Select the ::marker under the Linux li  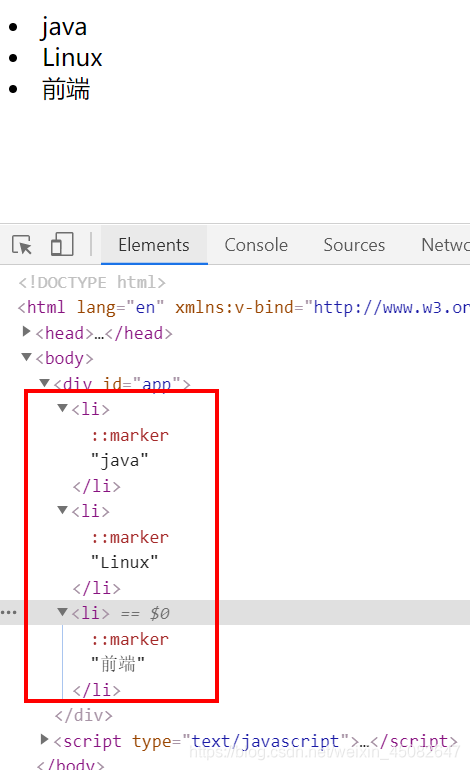[x=130, y=537]
